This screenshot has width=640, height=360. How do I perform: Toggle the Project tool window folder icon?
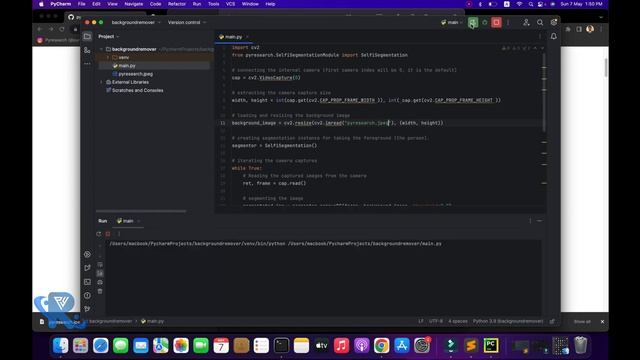[x=87, y=37]
